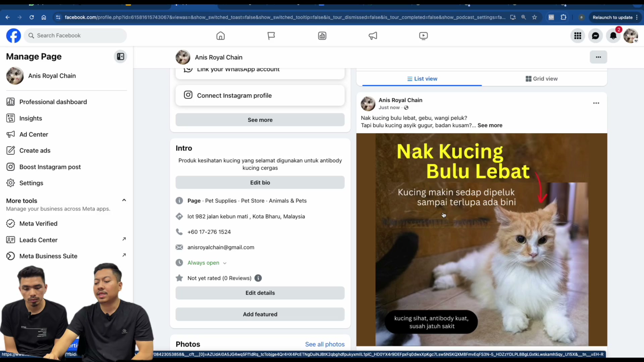Open the Menu grid icon
Screen dimensions: 644x362
click(578, 36)
